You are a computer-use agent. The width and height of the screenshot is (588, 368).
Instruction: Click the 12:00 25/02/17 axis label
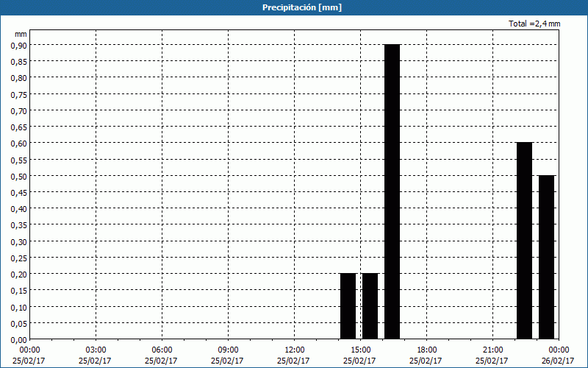pyautogui.click(x=294, y=355)
